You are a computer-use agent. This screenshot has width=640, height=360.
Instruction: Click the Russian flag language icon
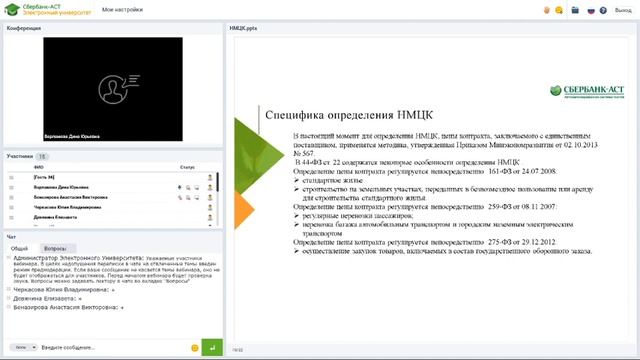591,10
